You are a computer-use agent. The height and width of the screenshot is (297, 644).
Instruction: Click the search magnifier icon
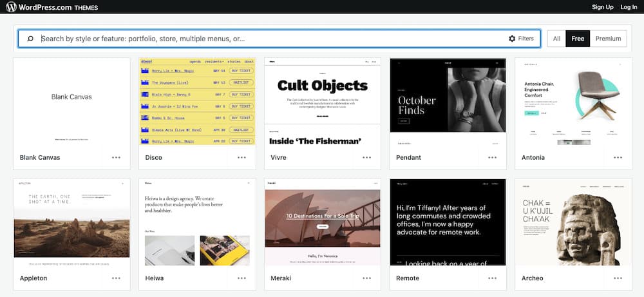pyautogui.click(x=30, y=39)
